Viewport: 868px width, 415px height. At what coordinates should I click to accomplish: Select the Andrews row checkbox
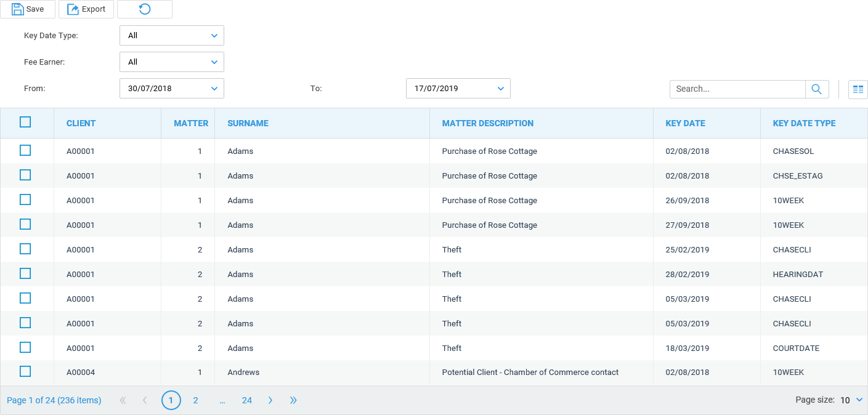pyautogui.click(x=25, y=371)
